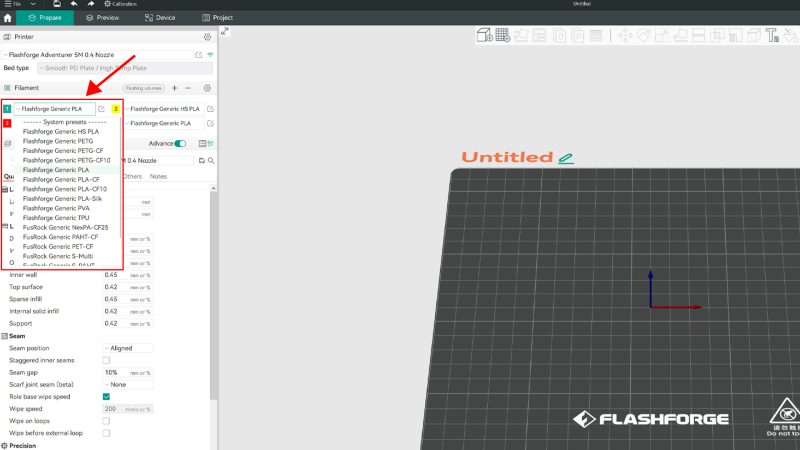Switch to the Prepare tab

[45, 17]
